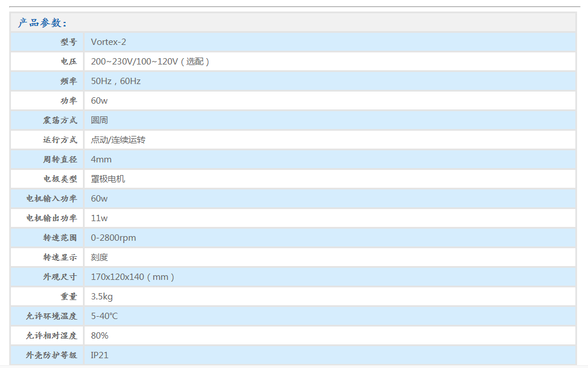Select the IP21 protection rating value

[x=100, y=355]
